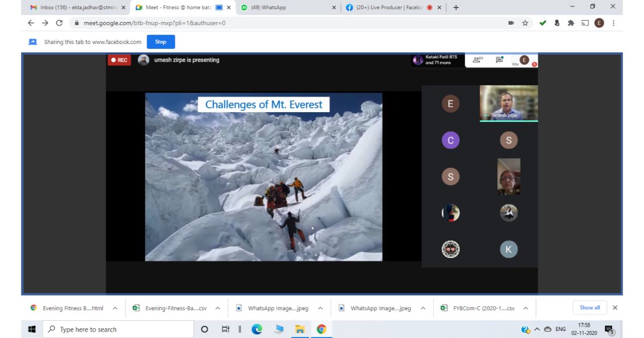Select participant tile with letter K
Viewport: 644px width, 338px height.
click(509, 249)
